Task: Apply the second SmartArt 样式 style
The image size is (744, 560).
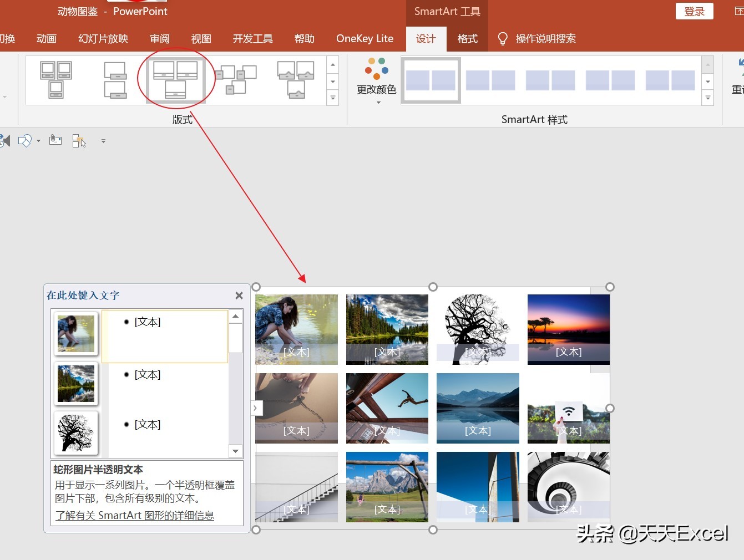Action: click(492, 79)
